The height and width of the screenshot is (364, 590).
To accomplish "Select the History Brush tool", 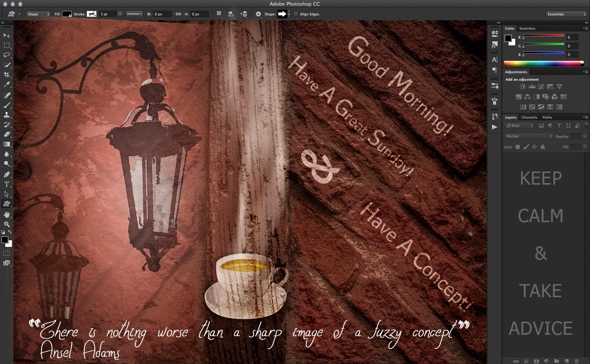I will click(6, 125).
